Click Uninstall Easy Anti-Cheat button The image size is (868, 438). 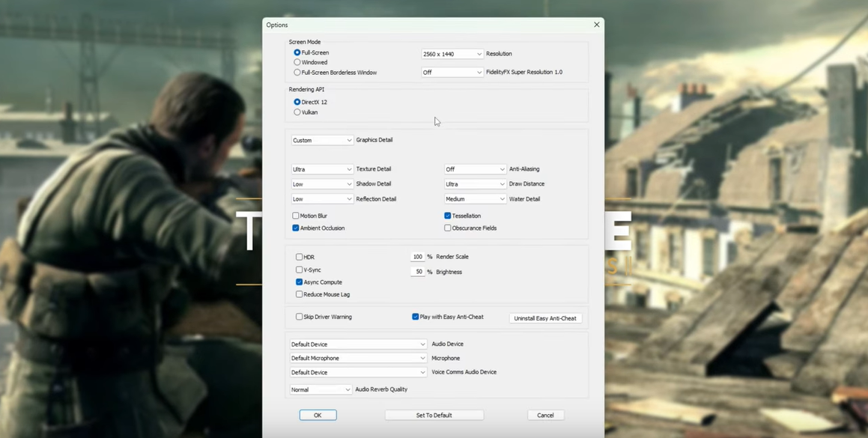pyautogui.click(x=545, y=318)
